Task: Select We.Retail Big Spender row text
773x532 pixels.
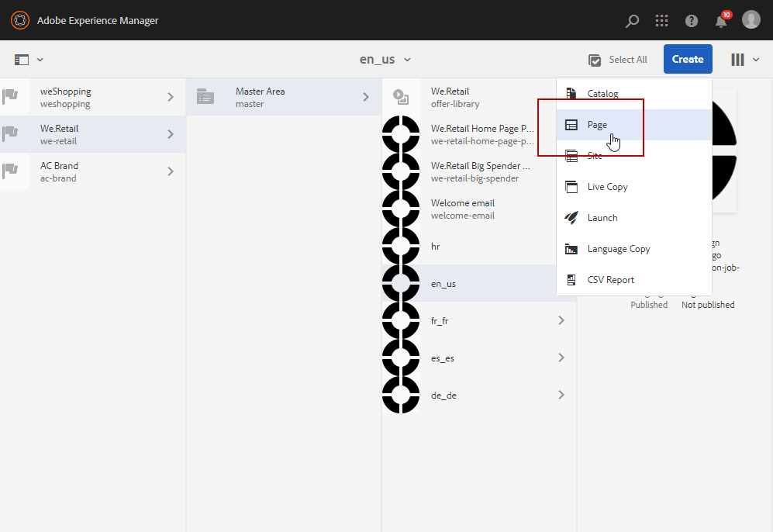Action: pyautogui.click(x=481, y=172)
